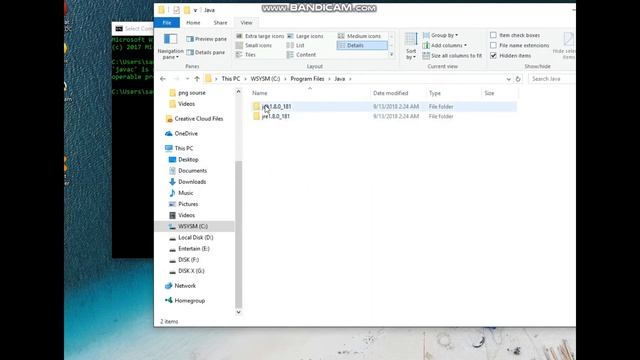
Task: Open Homegroup in navigation pane
Action: tap(189, 301)
